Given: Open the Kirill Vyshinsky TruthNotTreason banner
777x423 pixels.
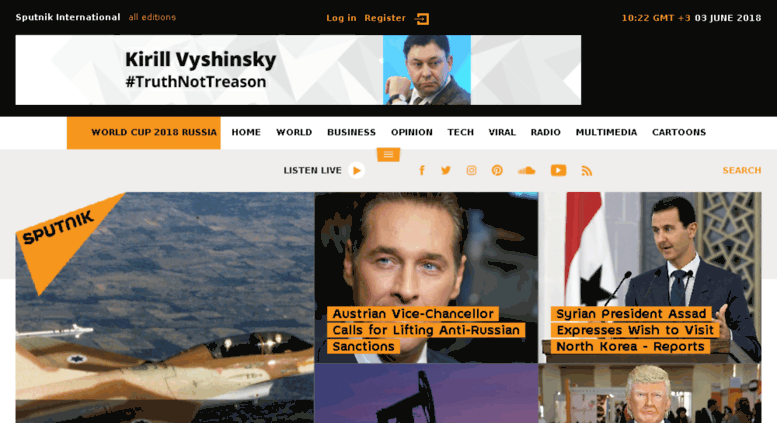Looking at the screenshot, I should tap(298, 70).
